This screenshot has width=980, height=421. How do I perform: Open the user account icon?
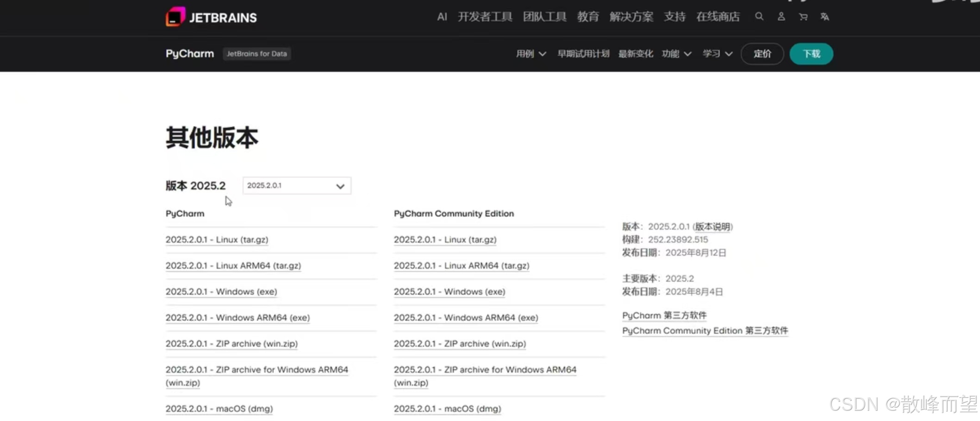(x=781, y=17)
